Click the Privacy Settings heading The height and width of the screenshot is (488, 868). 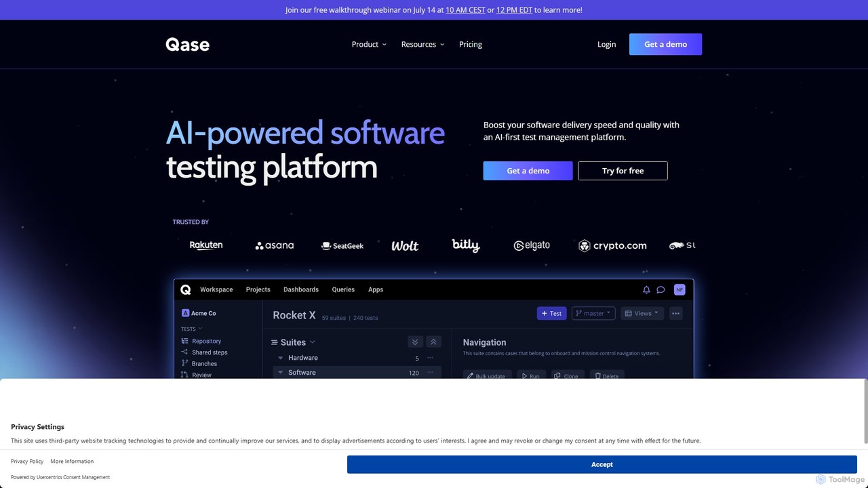(37, 427)
